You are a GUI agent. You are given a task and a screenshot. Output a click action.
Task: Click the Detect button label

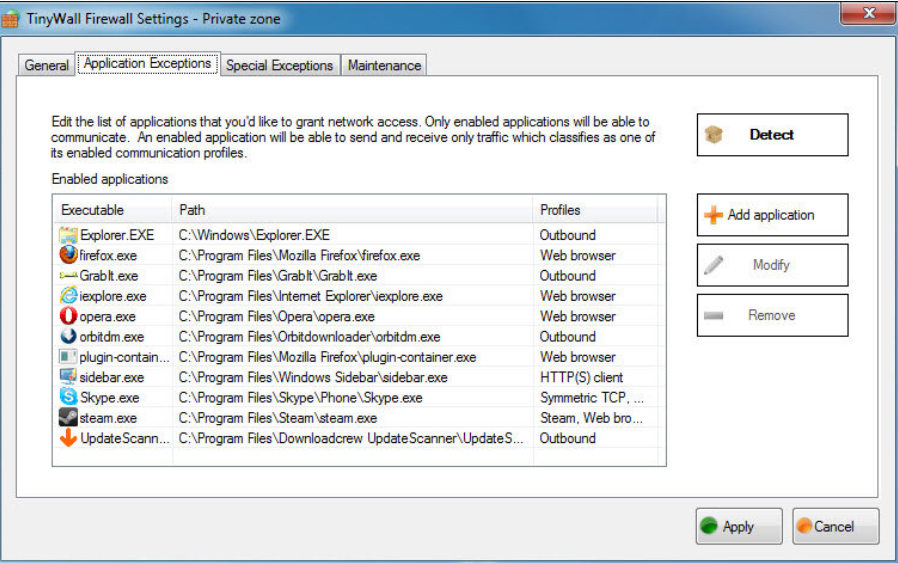[771, 135]
